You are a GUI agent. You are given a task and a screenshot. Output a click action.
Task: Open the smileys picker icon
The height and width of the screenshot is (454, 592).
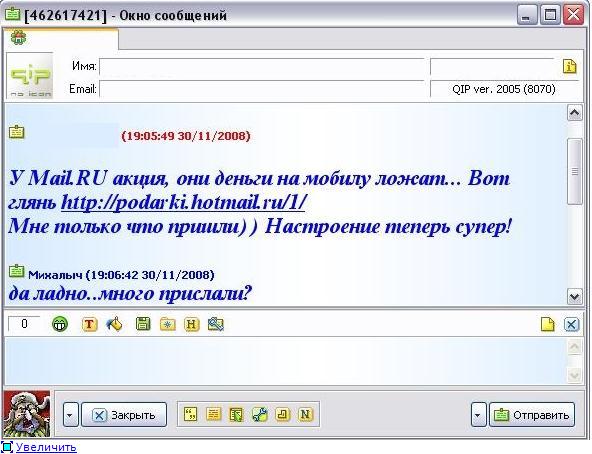pos(60,324)
